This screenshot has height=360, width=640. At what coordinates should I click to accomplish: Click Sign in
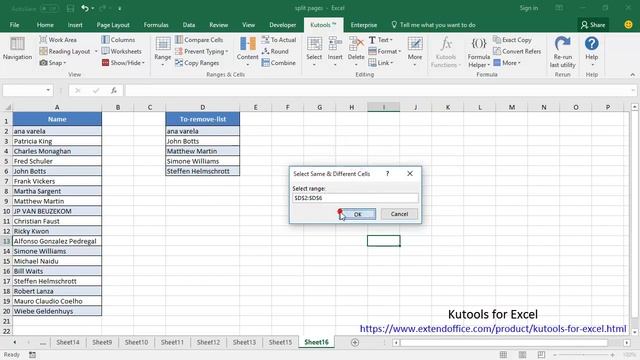coord(529,8)
